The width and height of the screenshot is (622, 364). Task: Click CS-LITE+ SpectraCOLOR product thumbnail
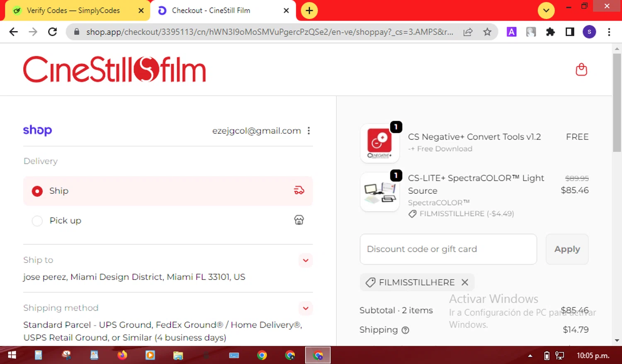click(380, 193)
